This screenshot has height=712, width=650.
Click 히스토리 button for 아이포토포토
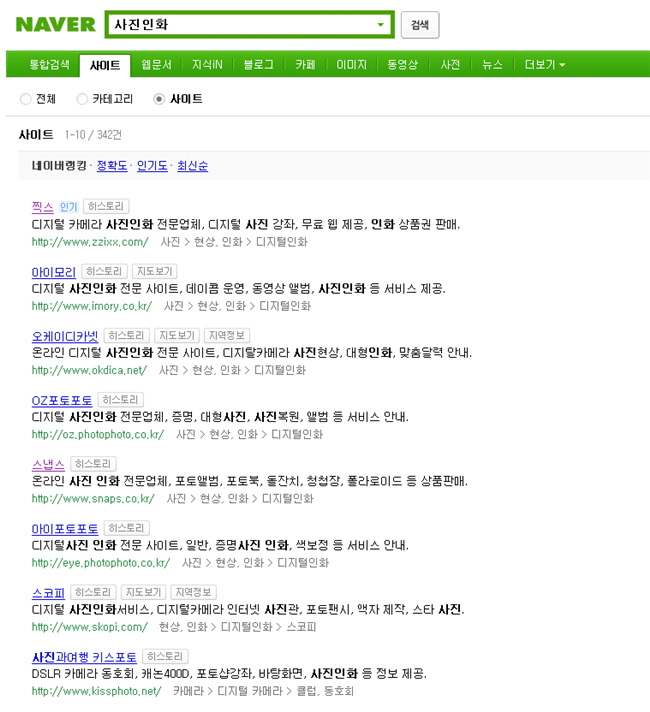click(127, 528)
